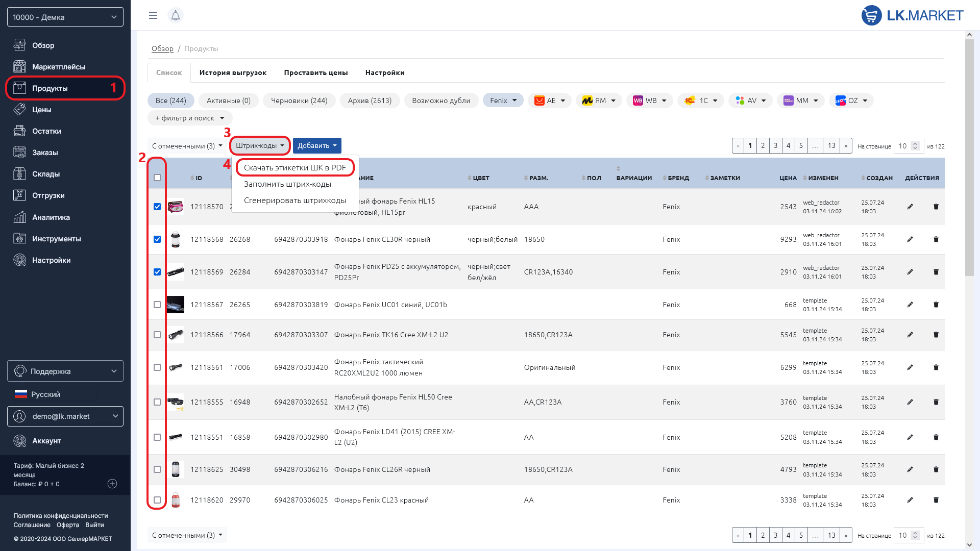Switch to the История выгрузок tab
Viewport: 980px width, 551px height.
pyautogui.click(x=233, y=72)
